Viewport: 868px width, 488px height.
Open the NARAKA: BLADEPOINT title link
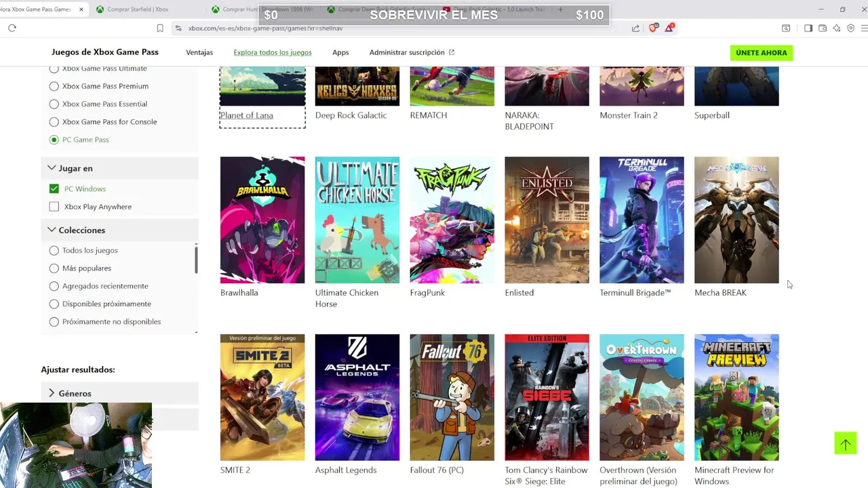530,121
